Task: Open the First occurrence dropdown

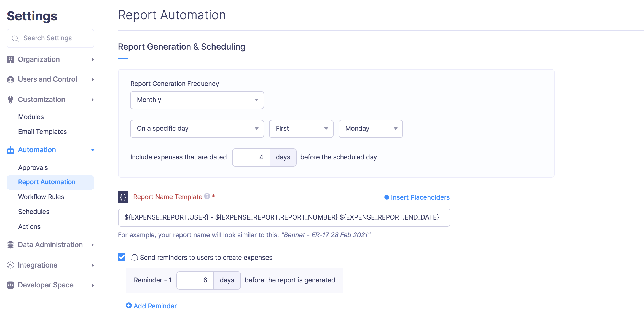Action: [301, 129]
